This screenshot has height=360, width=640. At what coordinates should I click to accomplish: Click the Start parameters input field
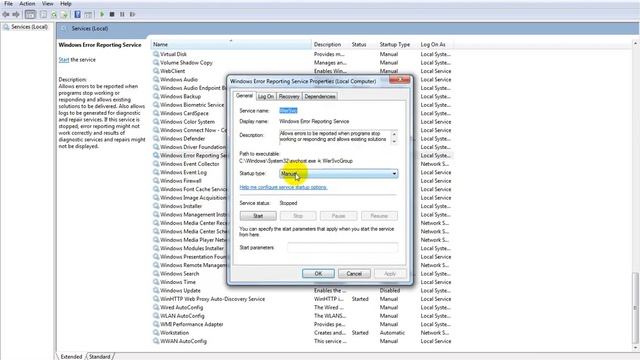342,247
